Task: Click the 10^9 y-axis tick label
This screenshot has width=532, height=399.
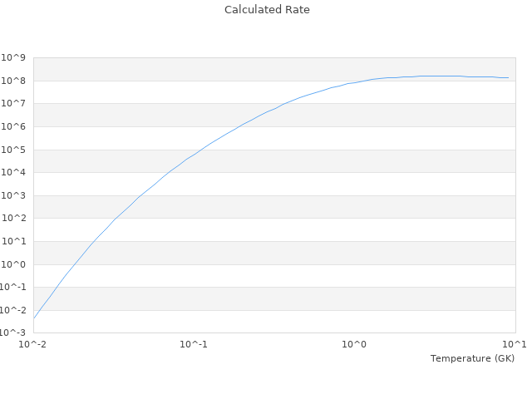Action: click(14, 58)
